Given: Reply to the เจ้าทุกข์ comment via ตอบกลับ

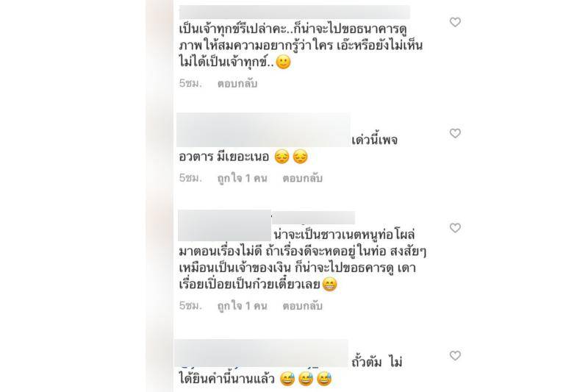Looking at the screenshot, I should coord(237,83).
